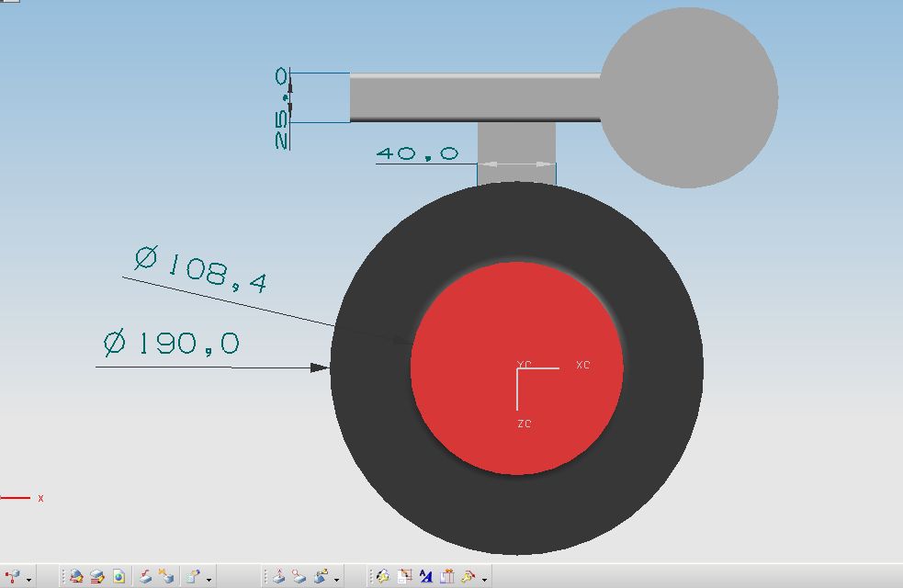Image resolution: width=903 pixels, height=588 pixels.
Task: Click the ZC axis label
Action: (524, 424)
